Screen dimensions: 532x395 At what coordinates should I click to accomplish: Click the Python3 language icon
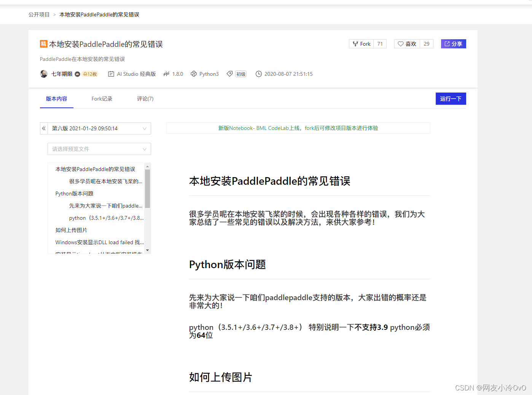click(x=194, y=74)
